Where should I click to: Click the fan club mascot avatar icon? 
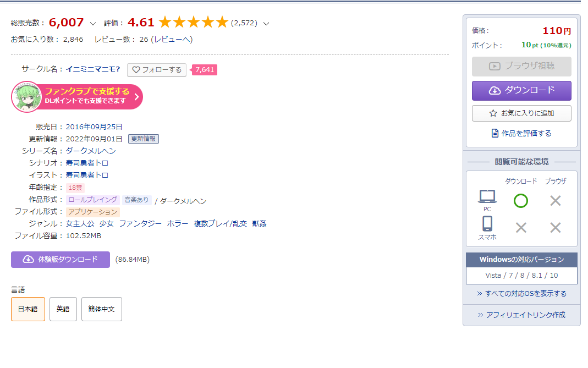point(26,97)
